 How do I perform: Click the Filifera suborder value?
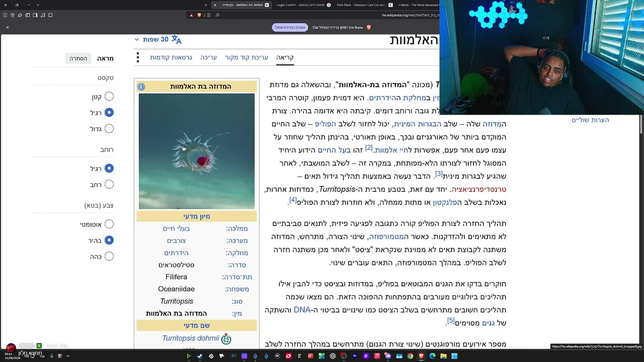click(176, 277)
